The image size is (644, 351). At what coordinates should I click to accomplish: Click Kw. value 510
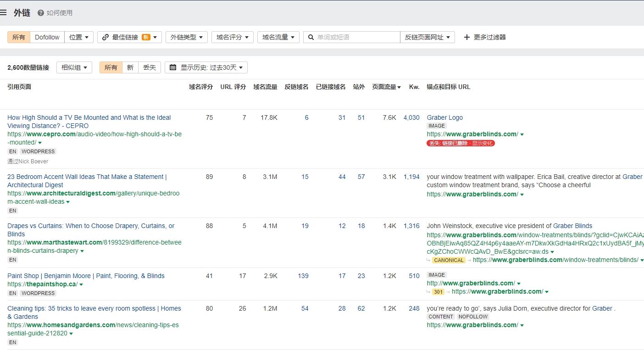(414, 276)
